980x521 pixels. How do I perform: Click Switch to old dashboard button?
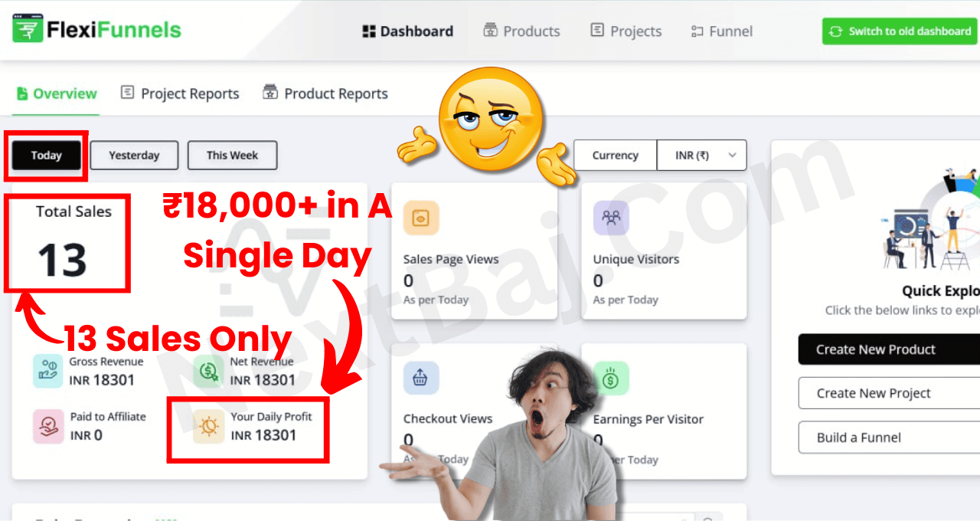click(x=900, y=31)
